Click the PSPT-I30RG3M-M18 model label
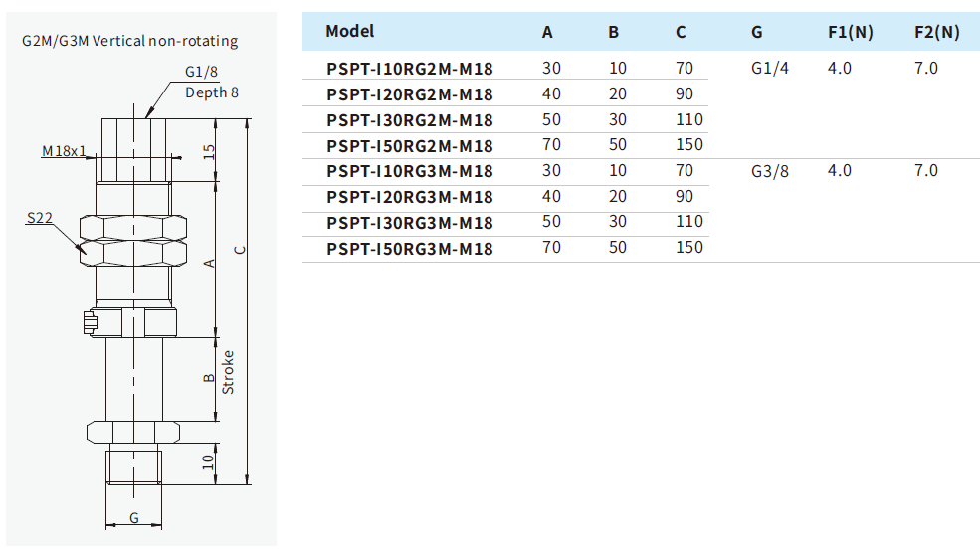 click(409, 223)
